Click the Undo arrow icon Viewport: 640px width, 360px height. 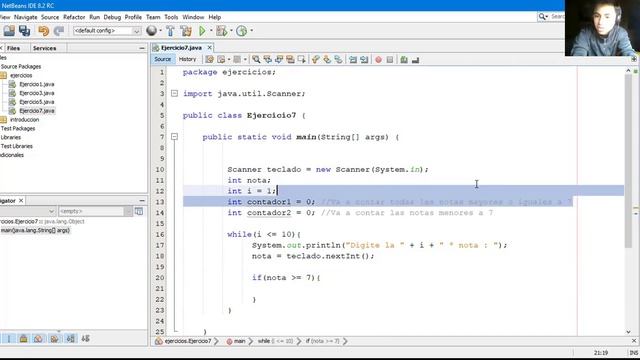tap(43, 31)
